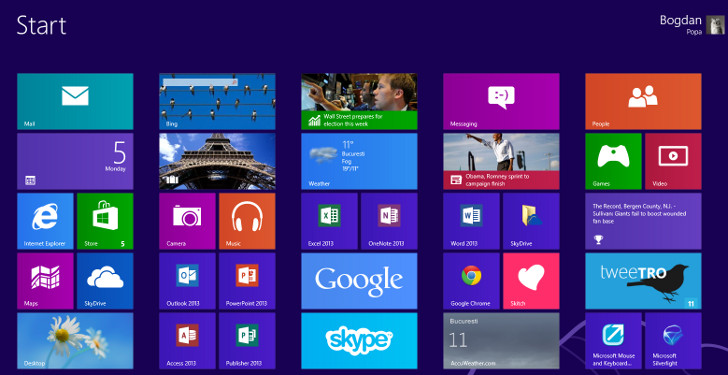
Task: Open the Messaging tile
Action: [501, 101]
